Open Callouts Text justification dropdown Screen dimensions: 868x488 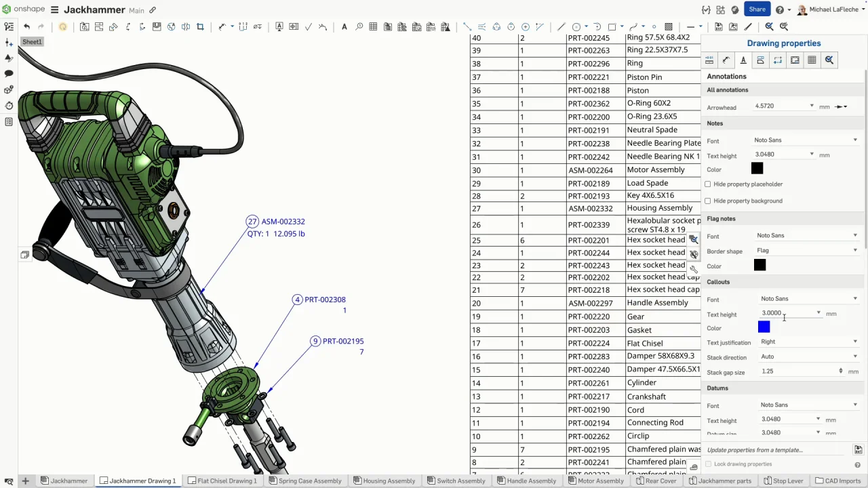coord(808,342)
